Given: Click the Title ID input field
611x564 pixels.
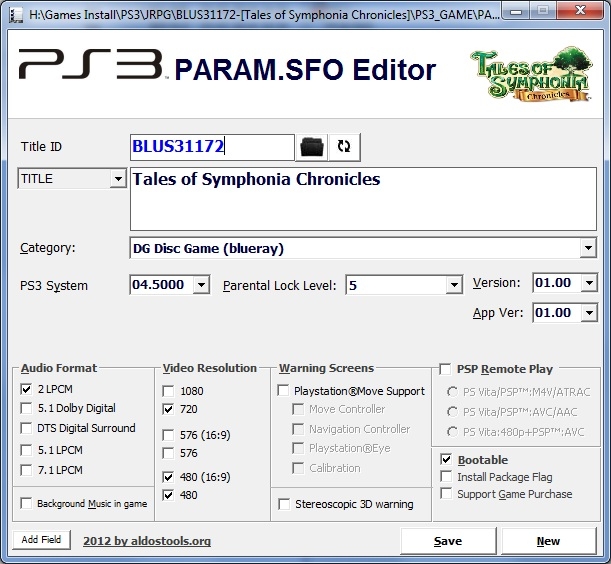Looking at the screenshot, I should coord(212,147).
